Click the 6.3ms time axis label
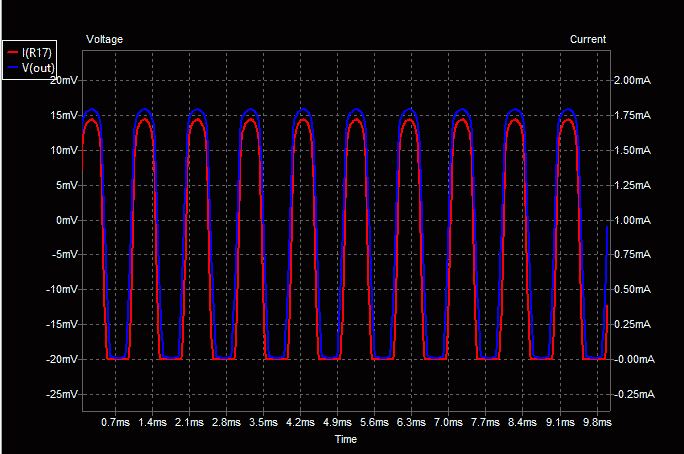The image size is (684, 454). point(411,422)
